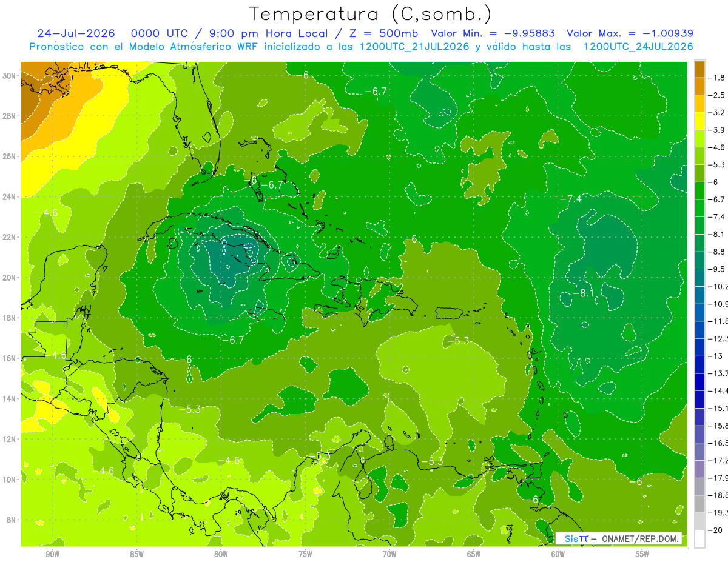This screenshot has height=562, width=728.
Task: Click the map contour label "-8.1"
Action: point(582,293)
